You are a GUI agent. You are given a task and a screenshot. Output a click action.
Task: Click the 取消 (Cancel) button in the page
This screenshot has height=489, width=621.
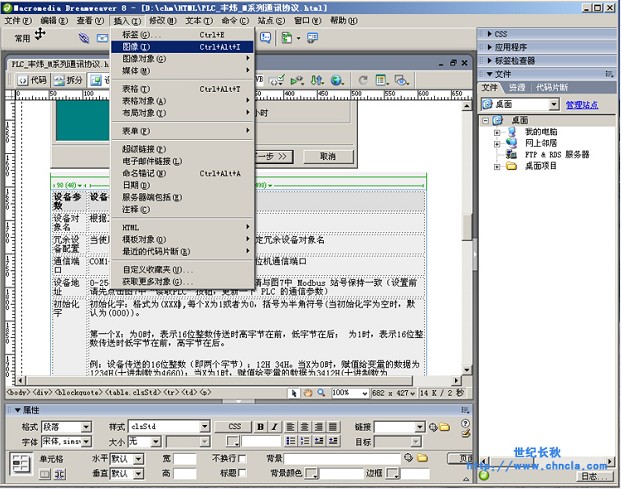pos(328,157)
